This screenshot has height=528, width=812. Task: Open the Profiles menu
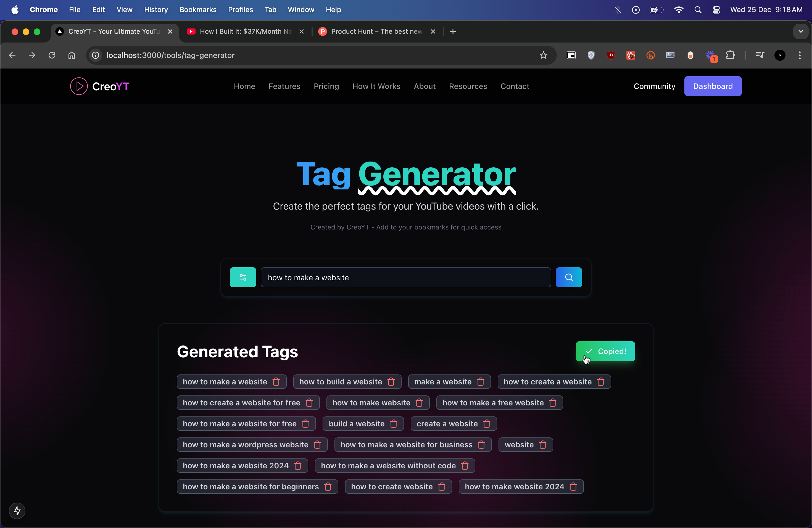[x=240, y=10]
